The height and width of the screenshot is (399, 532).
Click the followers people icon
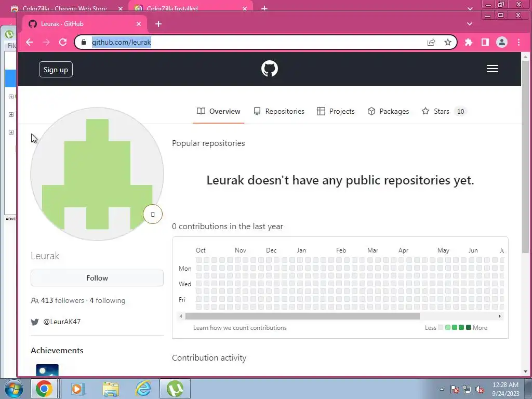coord(35,301)
